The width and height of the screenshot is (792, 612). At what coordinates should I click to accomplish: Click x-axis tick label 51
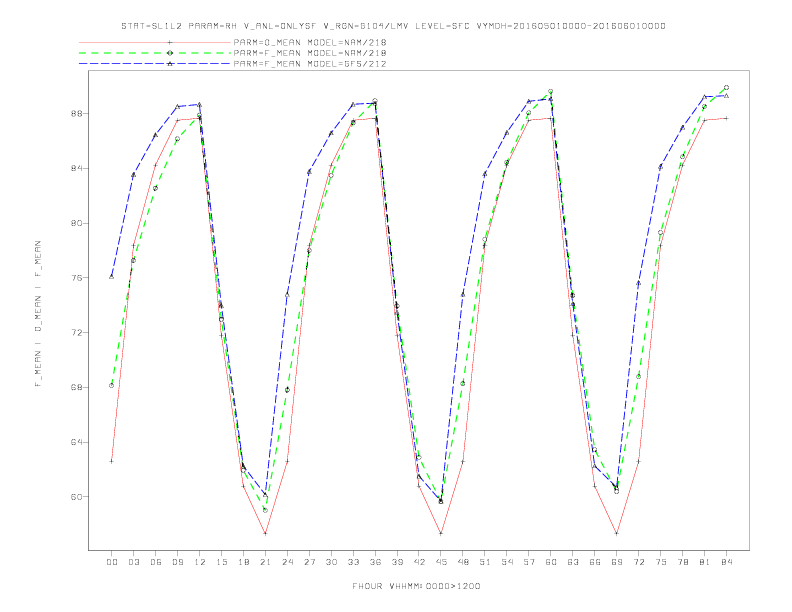(485, 562)
